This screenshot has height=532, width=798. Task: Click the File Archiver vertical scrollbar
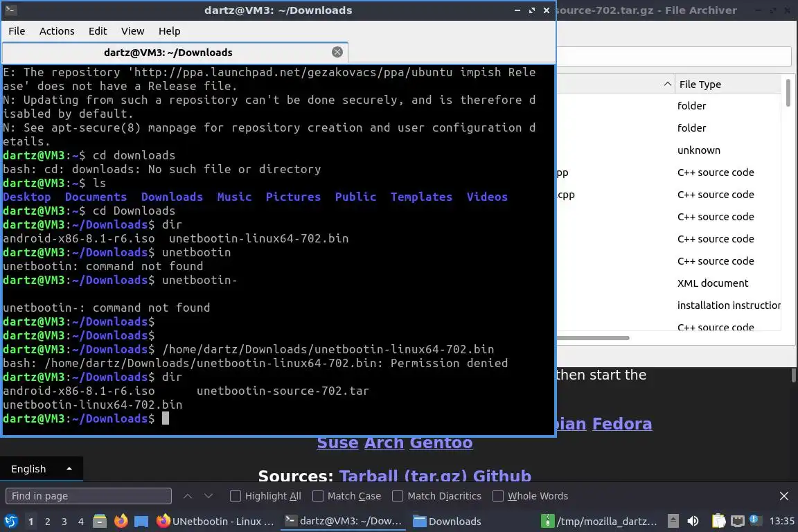[x=788, y=91]
